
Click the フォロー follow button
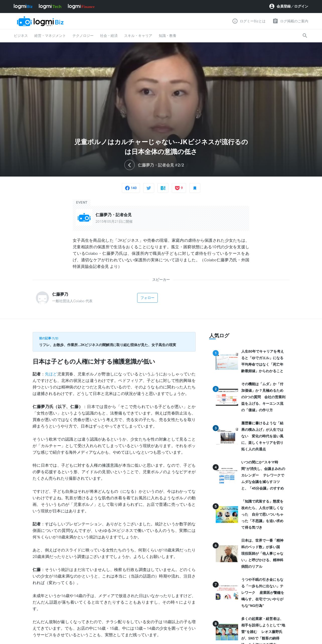(147, 298)
